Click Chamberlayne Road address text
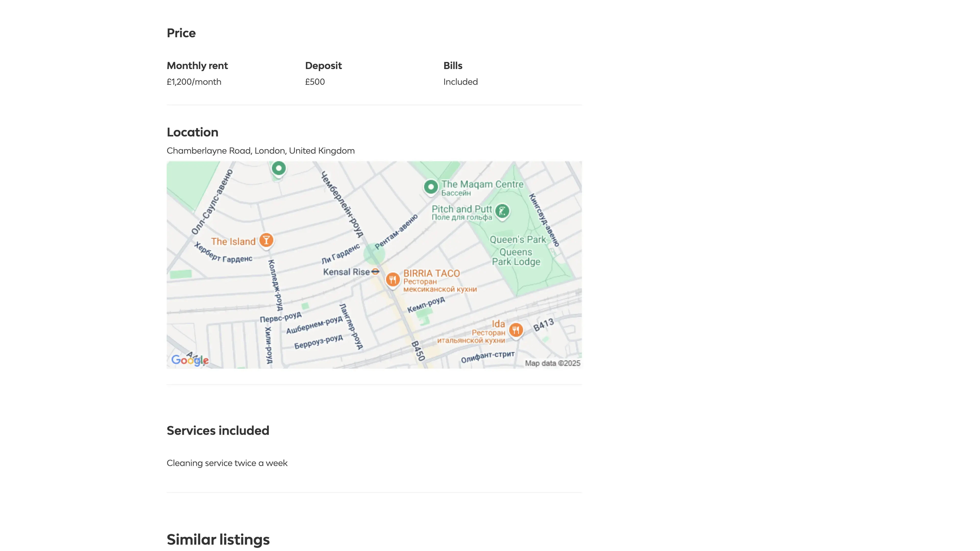The image size is (980, 551). (261, 151)
